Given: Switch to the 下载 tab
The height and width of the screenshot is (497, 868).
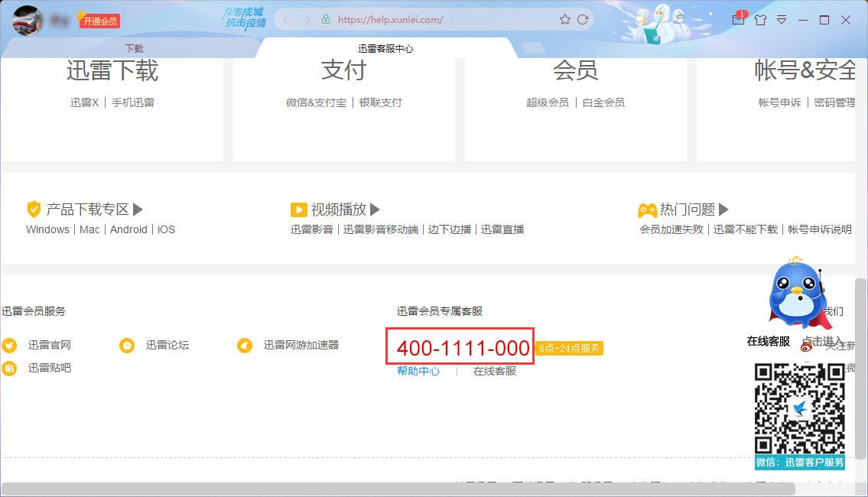Looking at the screenshot, I should [x=134, y=47].
